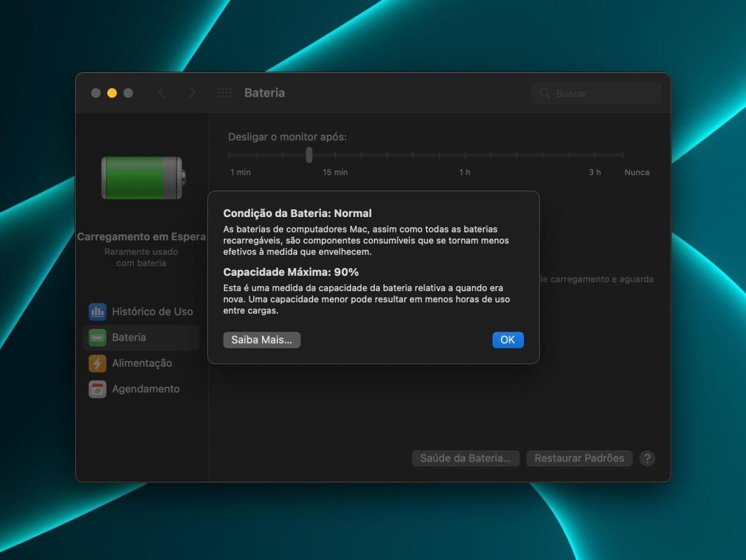Switch to the Histórico de Uso section
The height and width of the screenshot is (560, 746).
(x=153, y=311)
